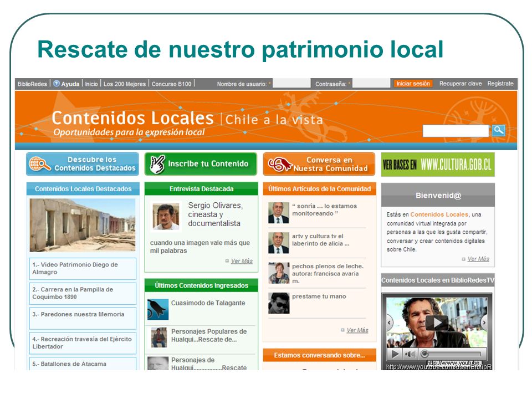Click the search text box in header
532x399 pixels.
click(x=456, y=131)
